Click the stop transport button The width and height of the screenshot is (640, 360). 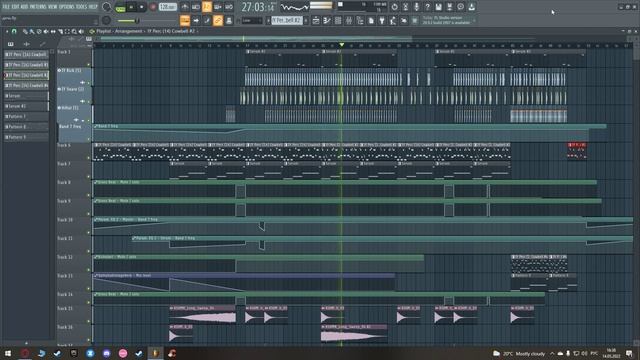[x=142, y=7]
